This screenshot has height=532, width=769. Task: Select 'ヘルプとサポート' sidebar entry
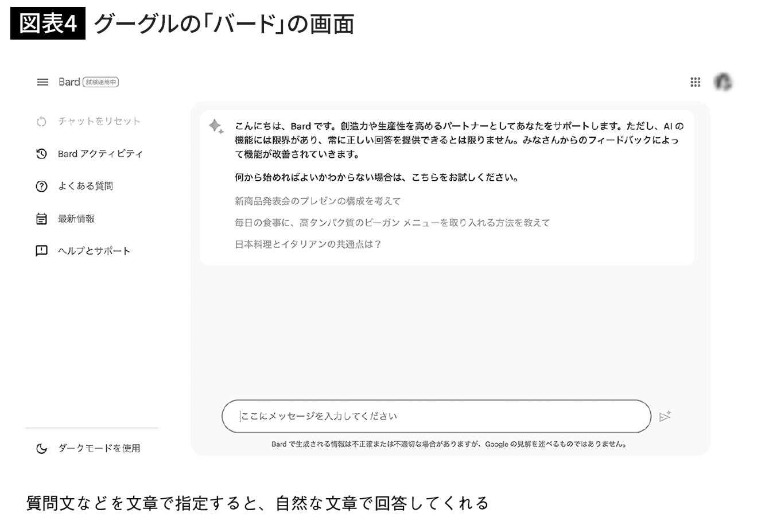(94, 251)
